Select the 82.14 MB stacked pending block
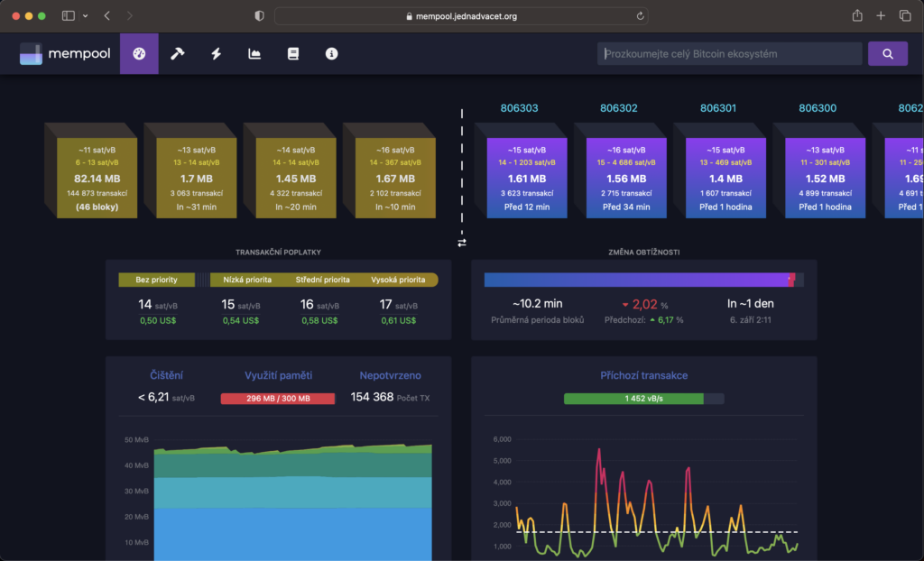The height and width of the screenshot is (561, 924). [x=97, y=178]
